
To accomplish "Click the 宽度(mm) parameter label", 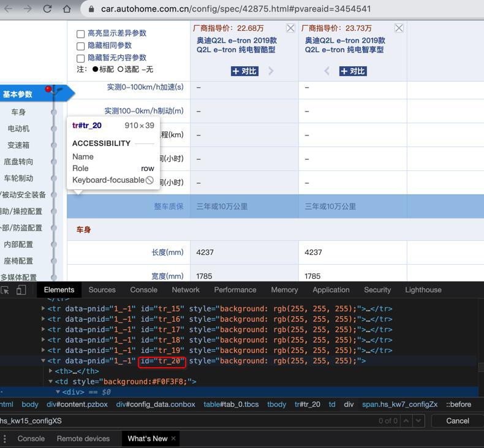I will tap(168, 276).
